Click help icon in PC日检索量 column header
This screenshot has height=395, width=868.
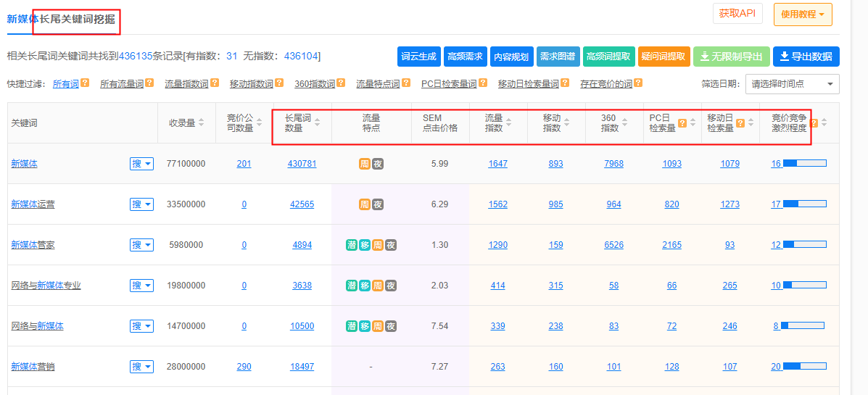point(682,122)
